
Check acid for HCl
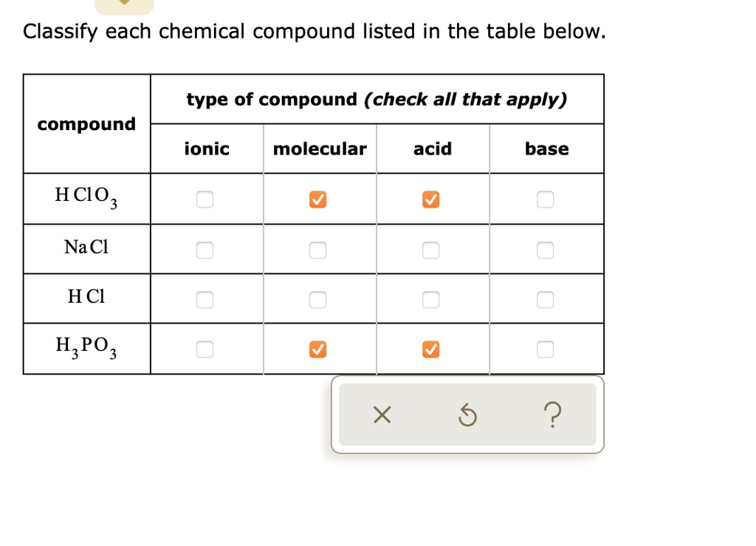click(430, 300)
